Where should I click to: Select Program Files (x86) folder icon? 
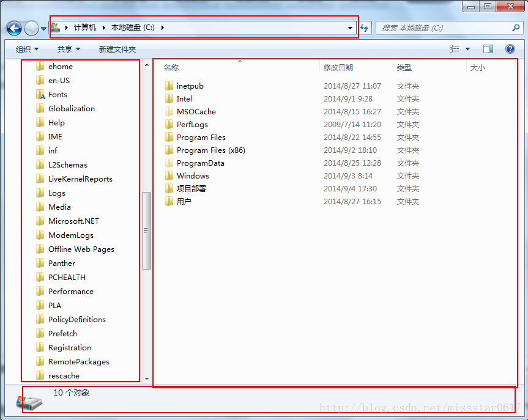point(169,150)
